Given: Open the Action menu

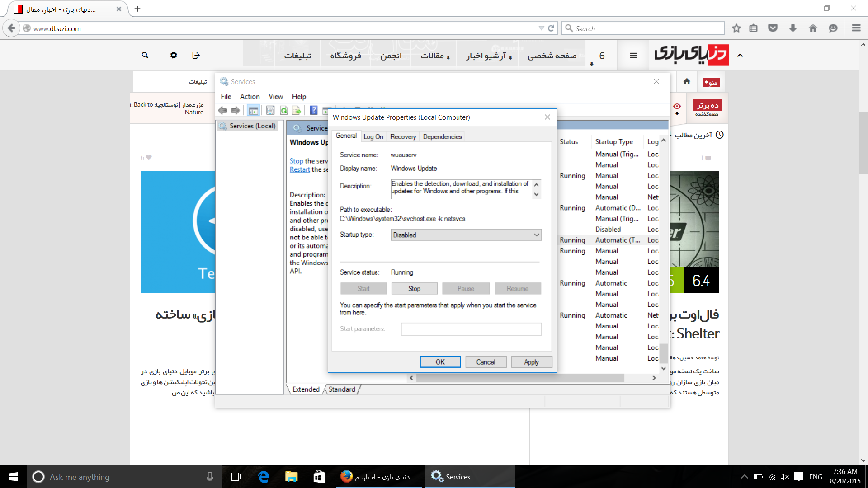Looking at the screenshot, I should coord(250,96).
